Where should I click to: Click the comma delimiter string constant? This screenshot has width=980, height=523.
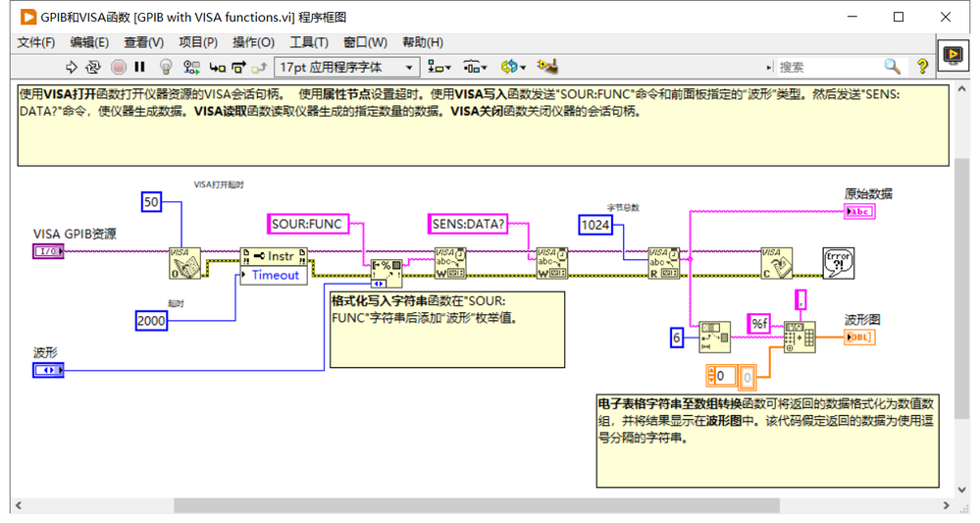click(800, 299)
